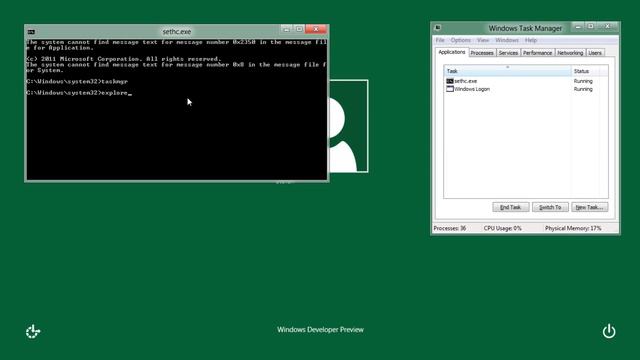Screen dimensions: 640x360
Task: Click the Windows Developer Preview text
Action: (x=320, y=329)
